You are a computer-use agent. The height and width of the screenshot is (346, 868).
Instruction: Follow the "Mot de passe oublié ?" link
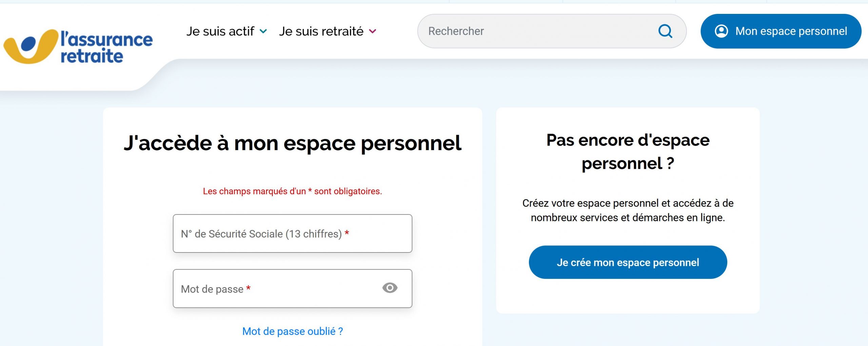(x=292, y=331)
